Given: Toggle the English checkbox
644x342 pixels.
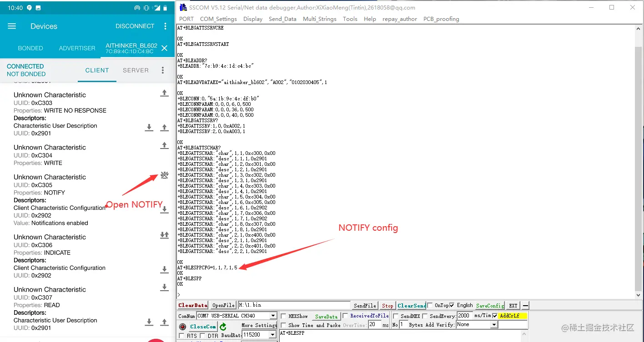Looking at the screenshot, I should [x=452, y=306].
